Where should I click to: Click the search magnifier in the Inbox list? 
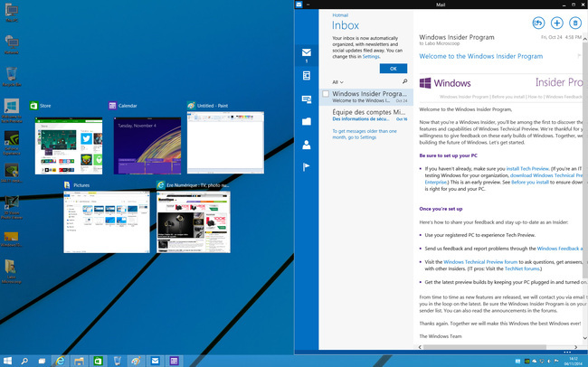pos(404,81)
